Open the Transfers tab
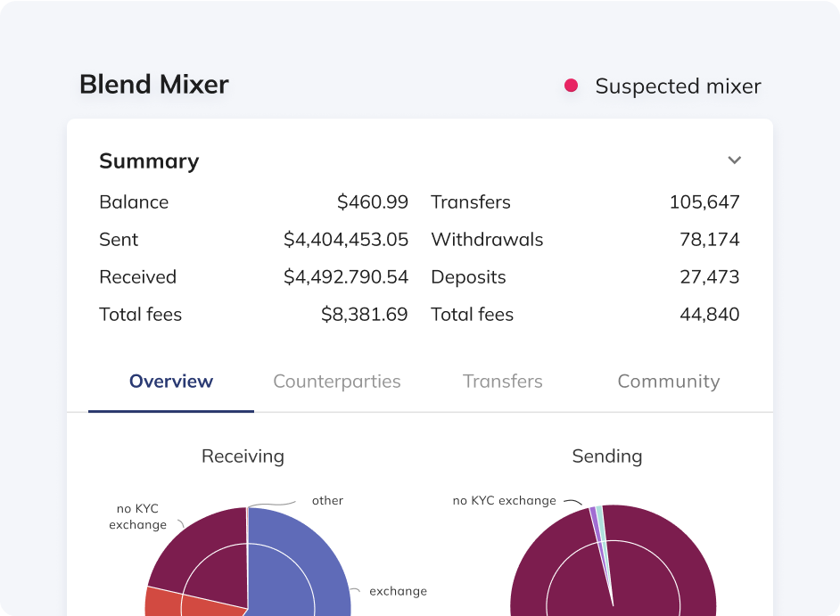840x616 pixels. click(x=502, y=382)
